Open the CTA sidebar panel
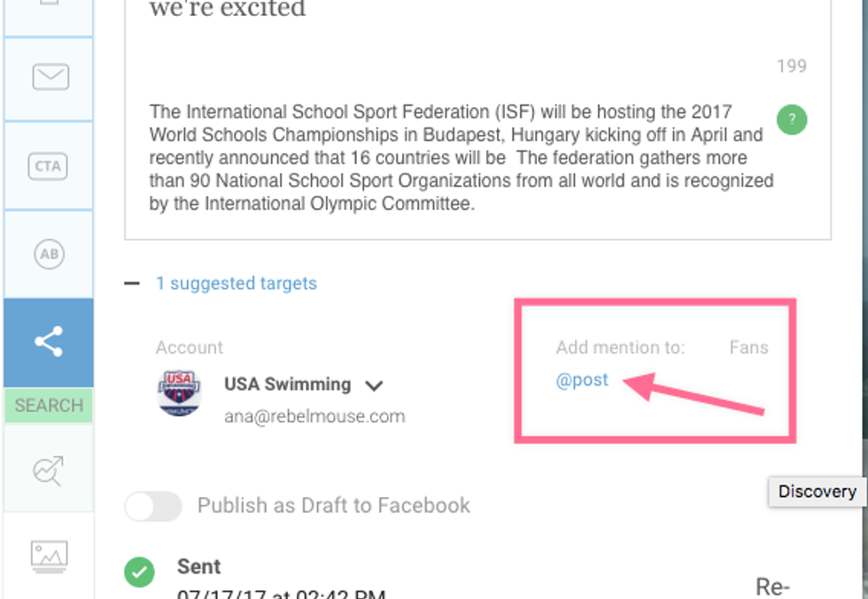 [x=50, y=166]
